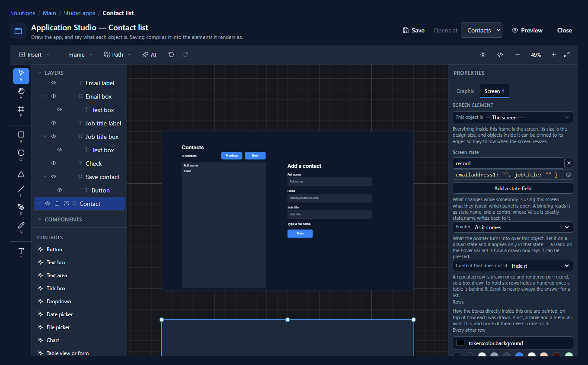This screenshot has width=588, height=365.
Task: Redo the undone change
Action: [x=185, y=54]
